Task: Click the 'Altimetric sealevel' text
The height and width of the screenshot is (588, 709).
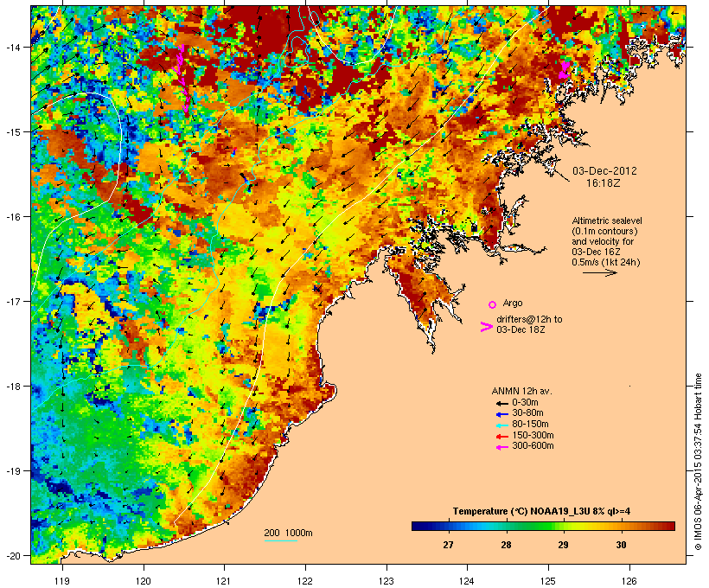Action: pos(607,220)
